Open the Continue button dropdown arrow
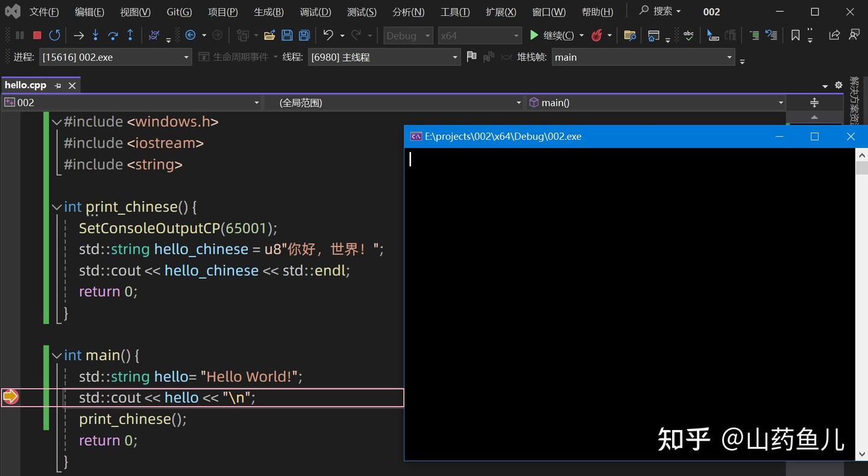The height and width of the screenshot is (476, 868). click(582, 36)
